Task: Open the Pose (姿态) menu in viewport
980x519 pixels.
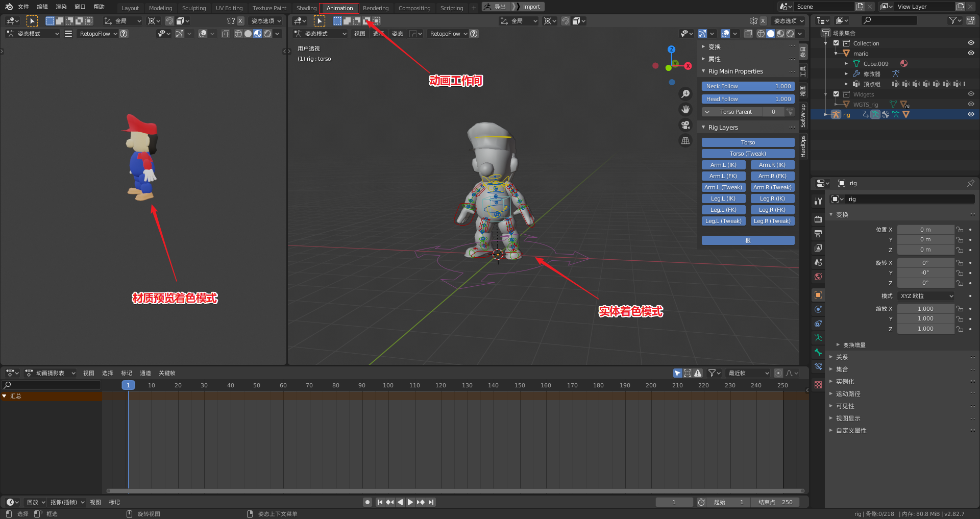Action: 398,34
